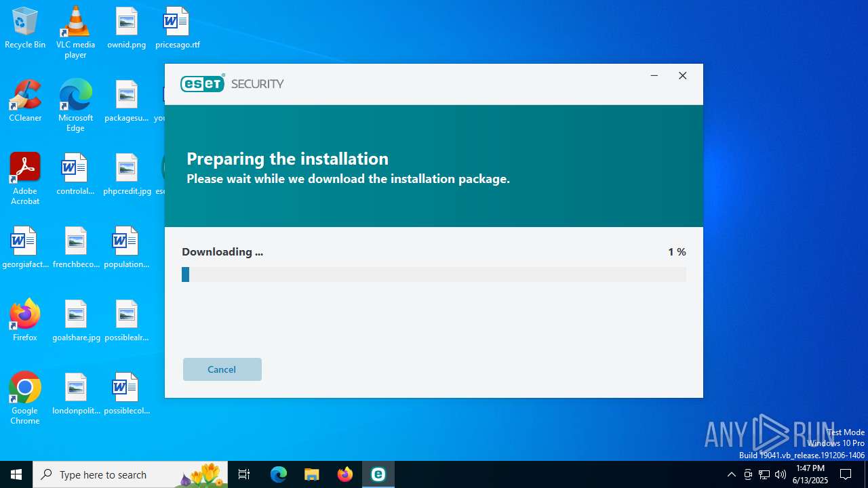
Task: Close the ESET Security installer window
Action: point(683,76)
